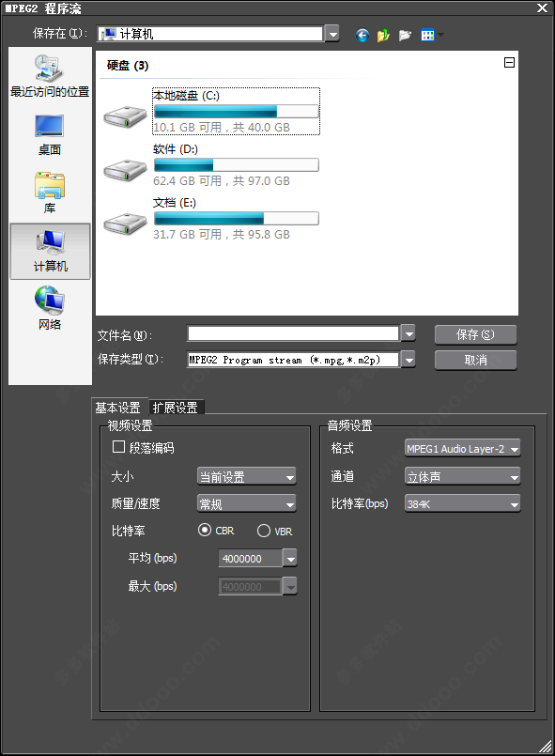The height and width of the screenshot is (756, 555).
Task: Select 桌面 in the places sidebar
Action: click(50, 135)
